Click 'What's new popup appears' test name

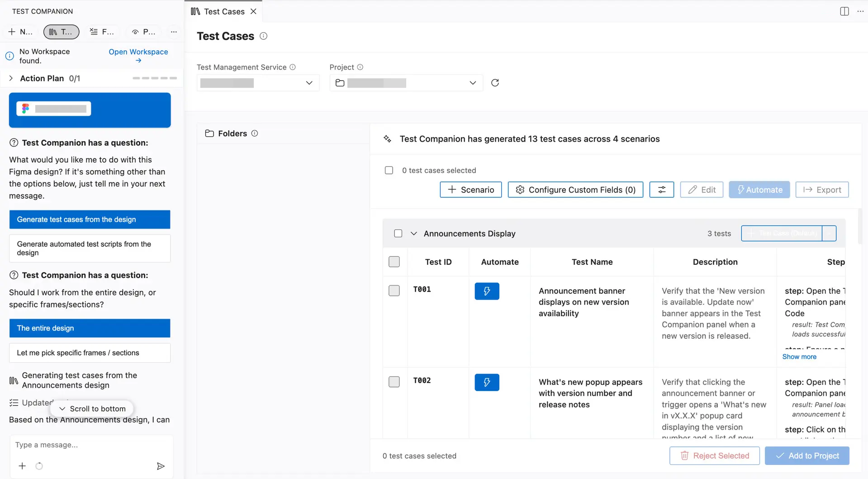point(590,393)
